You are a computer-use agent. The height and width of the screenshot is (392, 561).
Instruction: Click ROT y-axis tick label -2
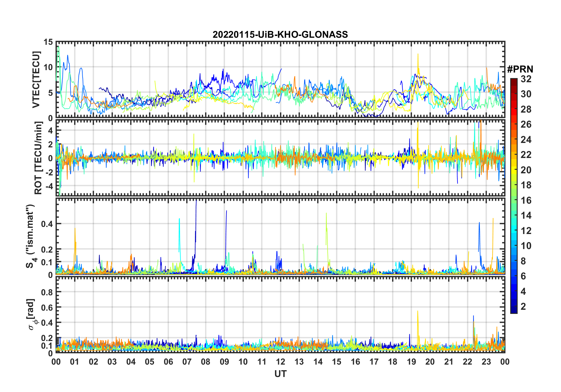tap(49, 172)
